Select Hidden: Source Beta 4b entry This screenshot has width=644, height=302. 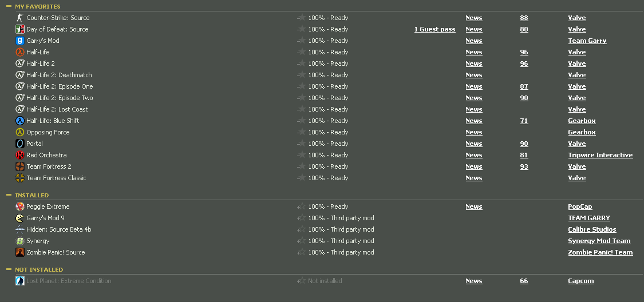pyautogui.click(x=59, y=229)
